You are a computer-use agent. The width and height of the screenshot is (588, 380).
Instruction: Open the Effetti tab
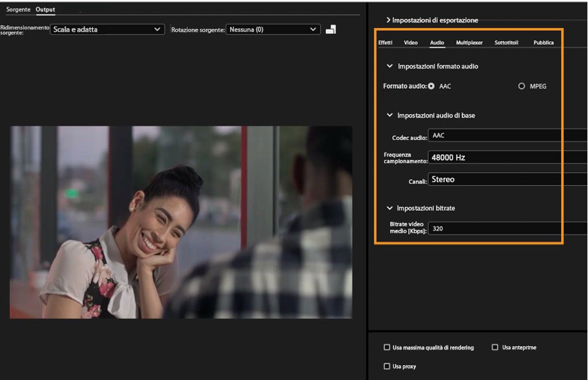click(x=385, y=42)
